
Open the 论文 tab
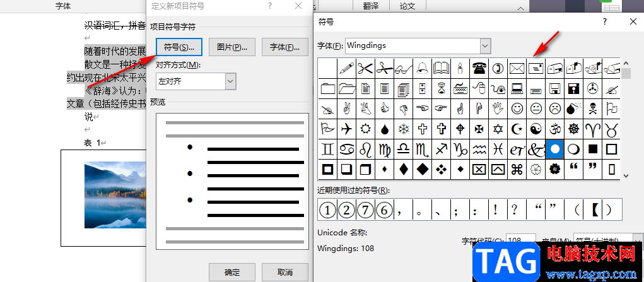[407, 6]
